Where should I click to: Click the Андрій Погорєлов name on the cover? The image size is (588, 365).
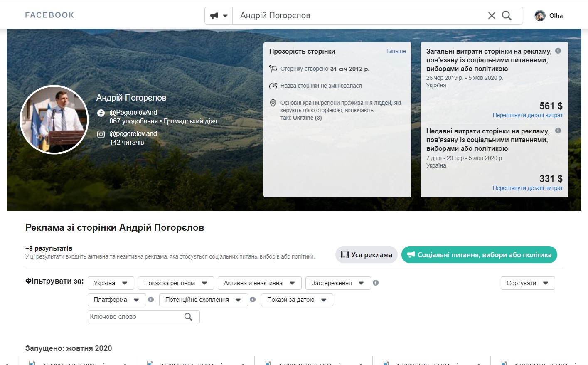[x=131, y=98]
